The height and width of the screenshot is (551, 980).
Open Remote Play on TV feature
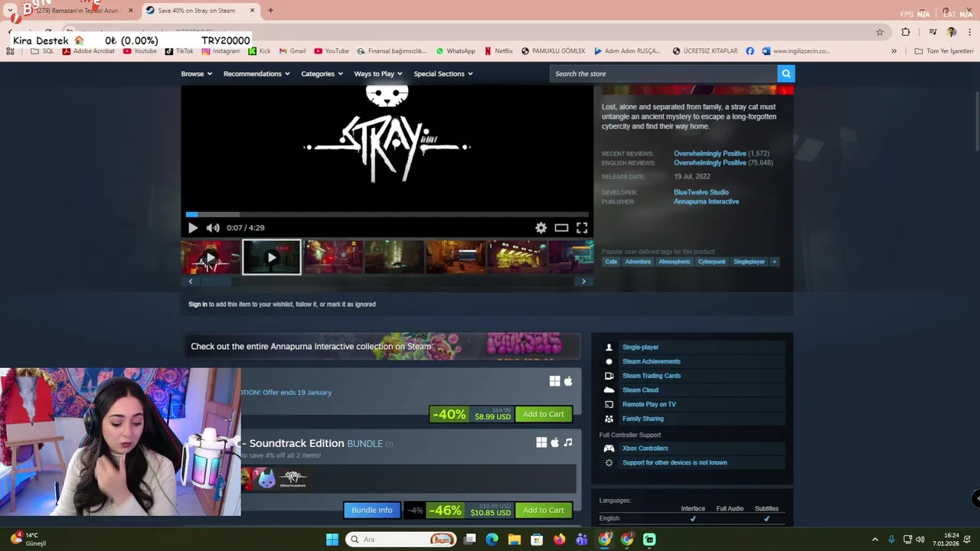(649, 404)
